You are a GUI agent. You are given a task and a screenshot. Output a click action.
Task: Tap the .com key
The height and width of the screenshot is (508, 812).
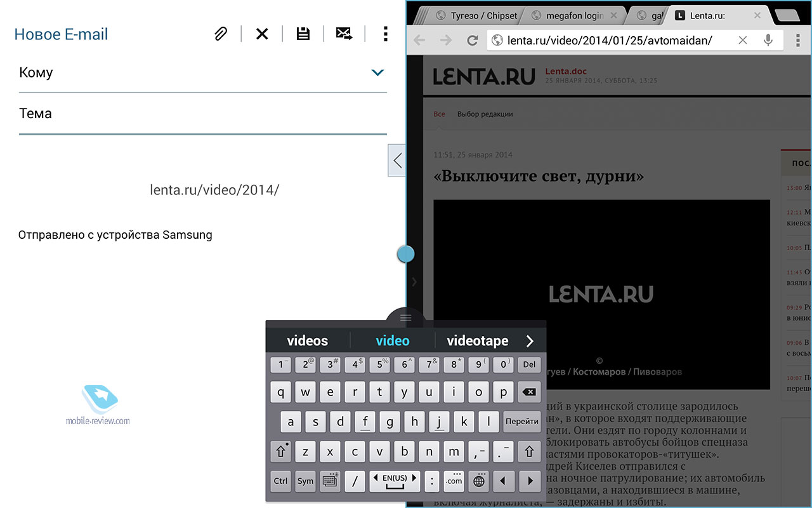(454, 481)
